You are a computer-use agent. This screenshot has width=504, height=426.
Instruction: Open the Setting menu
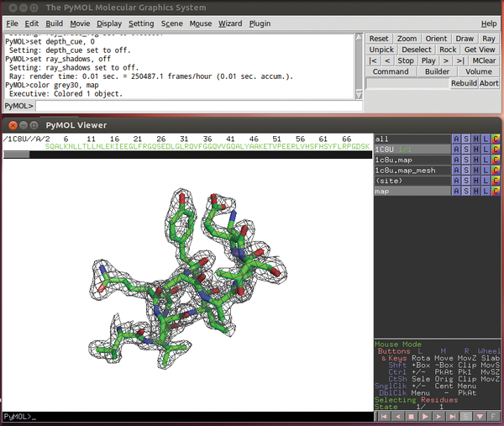[x=141, y=24]
